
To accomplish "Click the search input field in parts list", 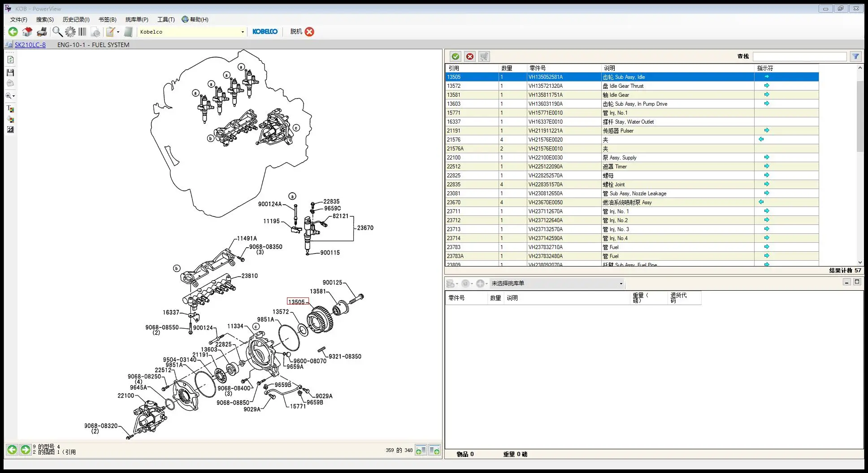I will pyautogui.click(x=799, y=56).
